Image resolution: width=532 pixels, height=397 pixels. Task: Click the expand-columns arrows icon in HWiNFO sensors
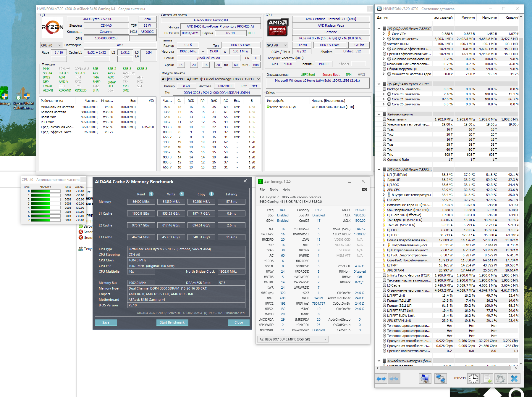[381, 379]
